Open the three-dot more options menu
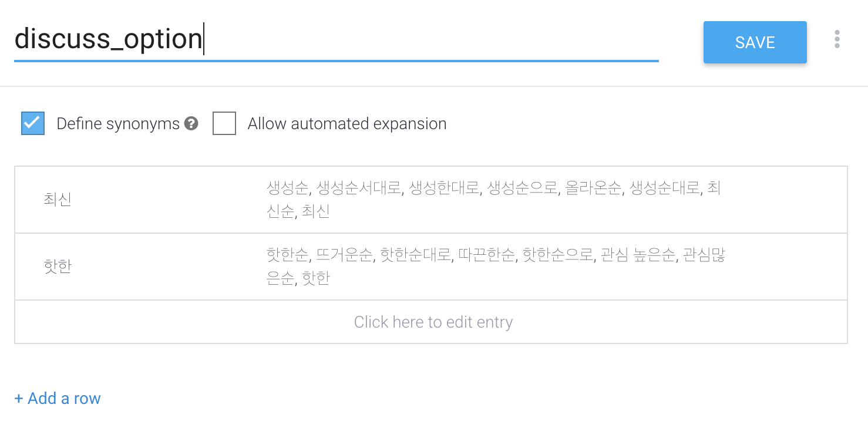 (837, 39)
